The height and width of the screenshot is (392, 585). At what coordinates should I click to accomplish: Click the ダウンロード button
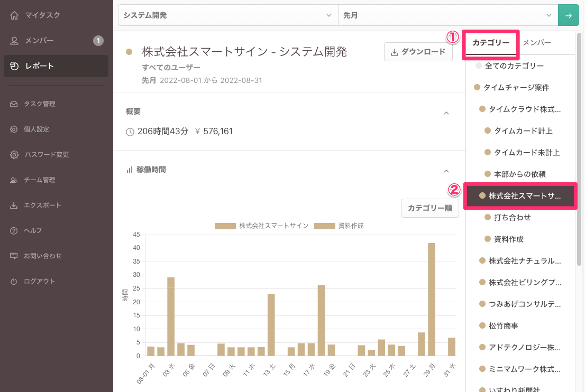point(418,52)
